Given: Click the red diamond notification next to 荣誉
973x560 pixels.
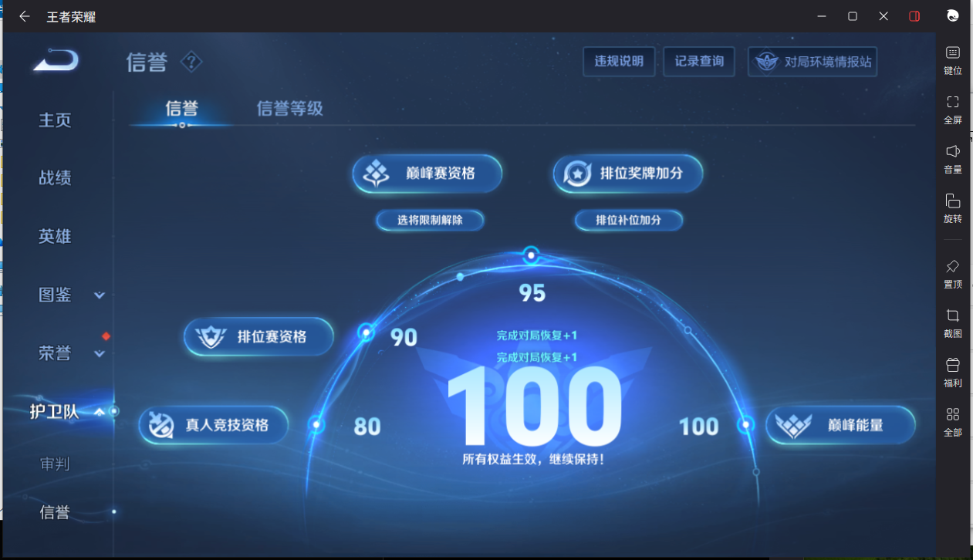Looking at the screenshot, I should 106,336.
